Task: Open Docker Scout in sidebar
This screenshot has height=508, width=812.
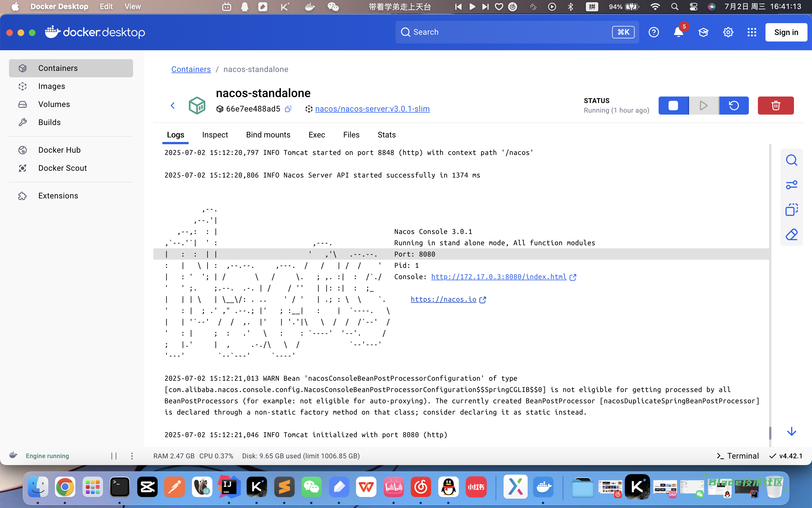Action: 71,168
